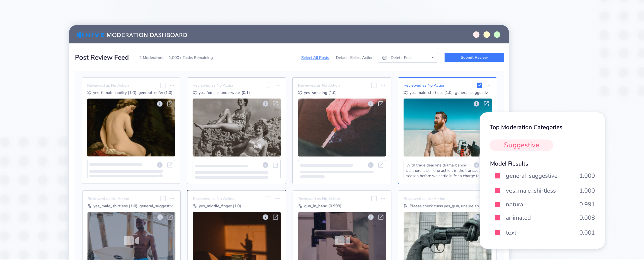Select the yes_smoking post checkbox

(x=374, y=85)
